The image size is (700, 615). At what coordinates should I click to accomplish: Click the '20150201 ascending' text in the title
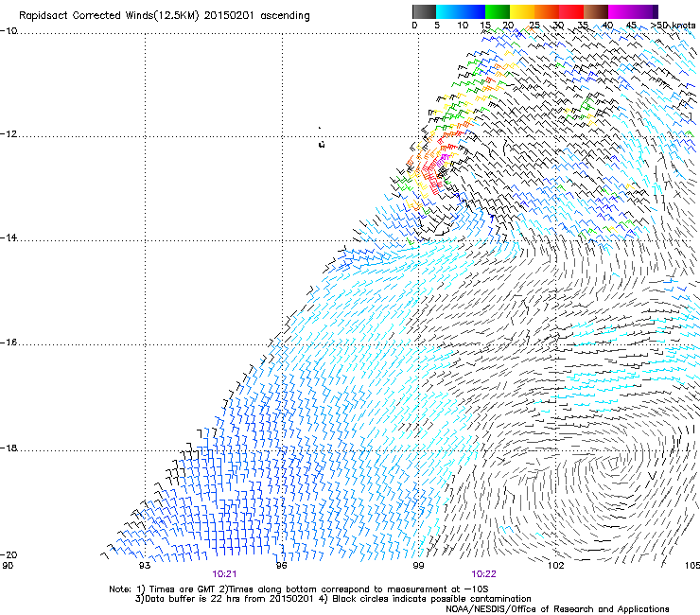point(257,16)
